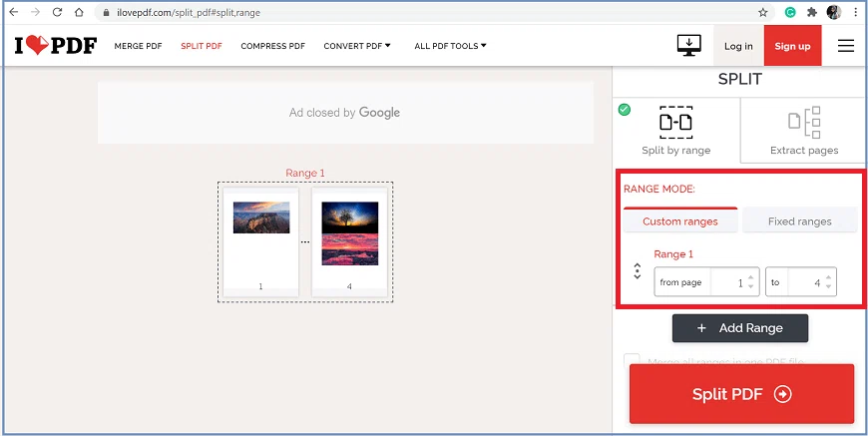Click the RANGE MODE label
The height and width of the screenshot is (436, 868).
click(659, 189)
